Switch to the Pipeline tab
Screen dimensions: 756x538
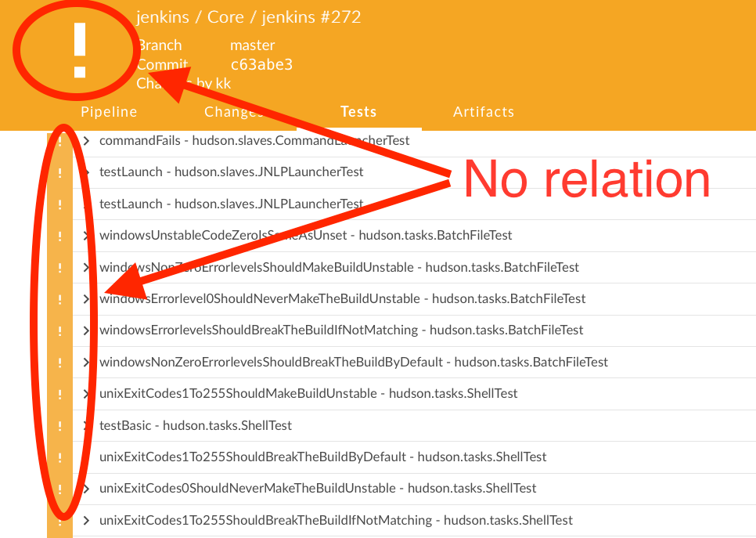click(x=109, y=112)
